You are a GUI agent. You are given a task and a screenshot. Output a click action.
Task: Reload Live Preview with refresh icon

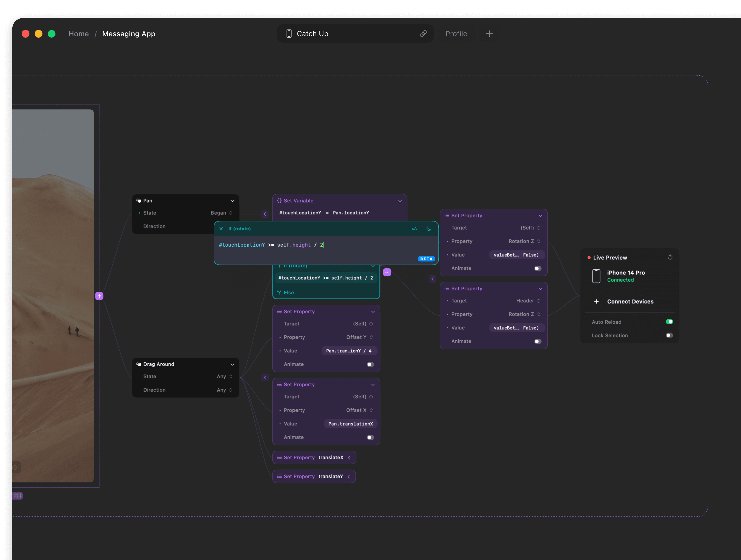point(670,257)
